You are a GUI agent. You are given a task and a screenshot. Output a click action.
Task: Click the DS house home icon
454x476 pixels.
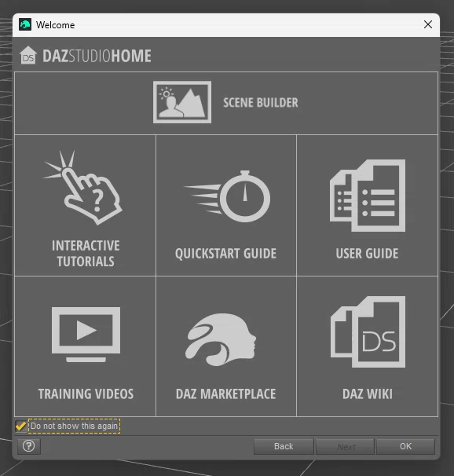tap(28, 55)
